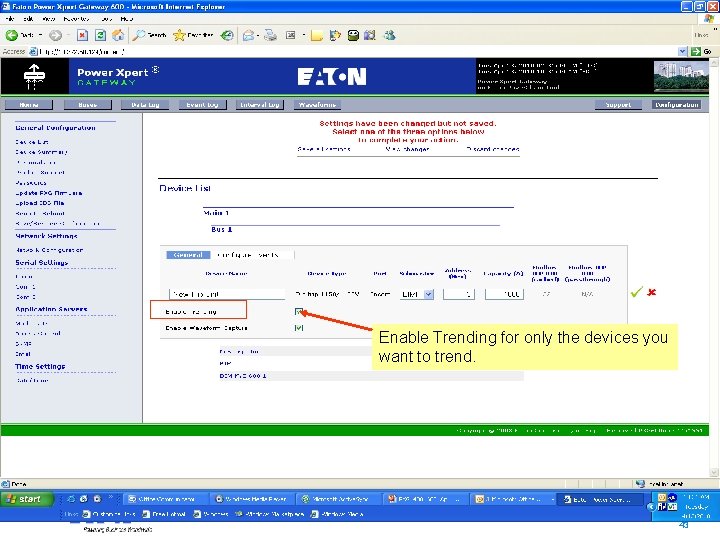Click the Configuration navigation button
This screenshot has width=720, height=540.
677,105
